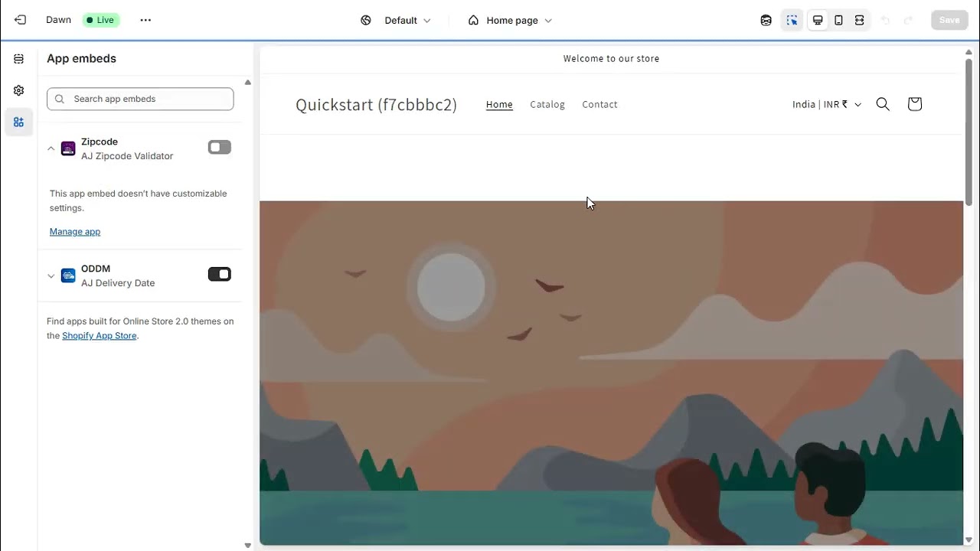Switch to mobile preview icon
Screen dimensions: 980x551
click(x=838, y=20)
